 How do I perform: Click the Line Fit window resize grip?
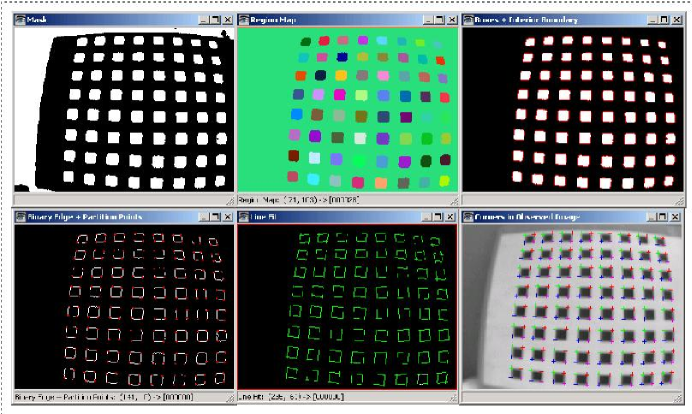tap(453, 398)
